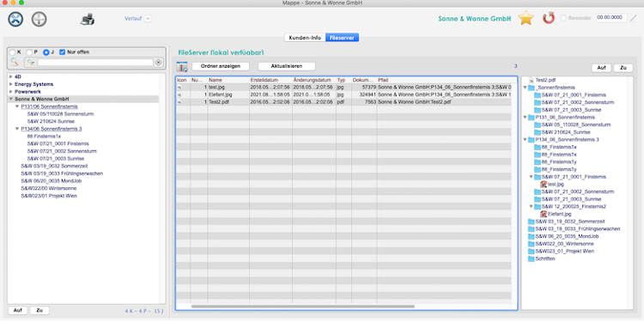Expand the Powerwerk customer node

pyautogui.click(x=10, y=92)
